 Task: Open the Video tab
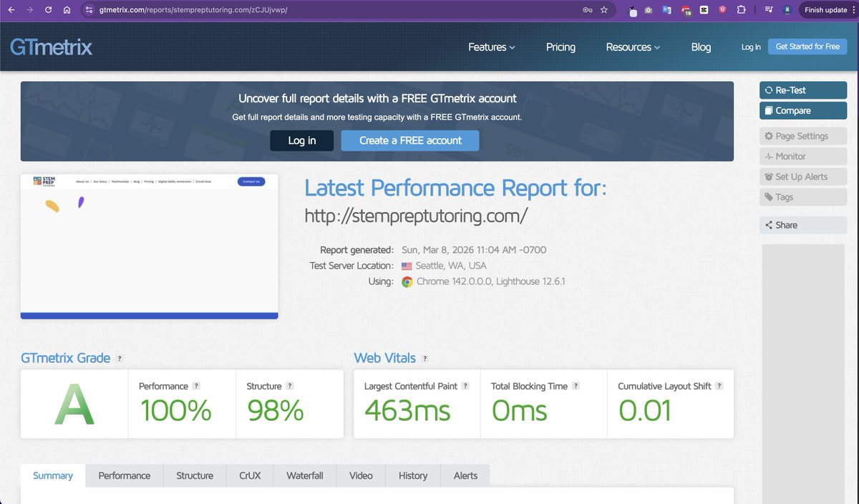tap(361, 476)
